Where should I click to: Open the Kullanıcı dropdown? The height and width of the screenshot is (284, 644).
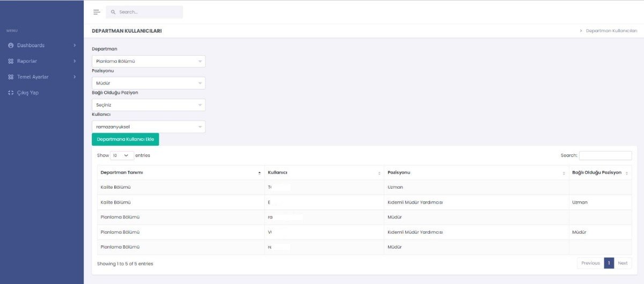point(148,127)
